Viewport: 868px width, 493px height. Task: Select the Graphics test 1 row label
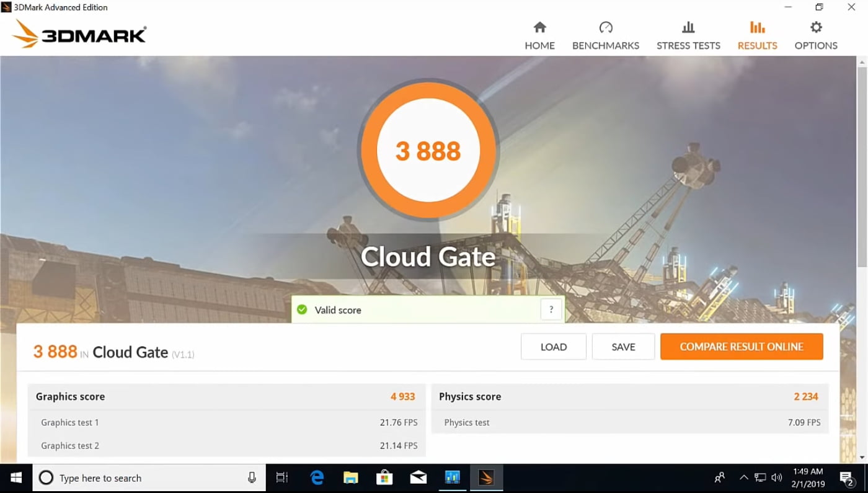pyautogui.click(x=70, y=422)
